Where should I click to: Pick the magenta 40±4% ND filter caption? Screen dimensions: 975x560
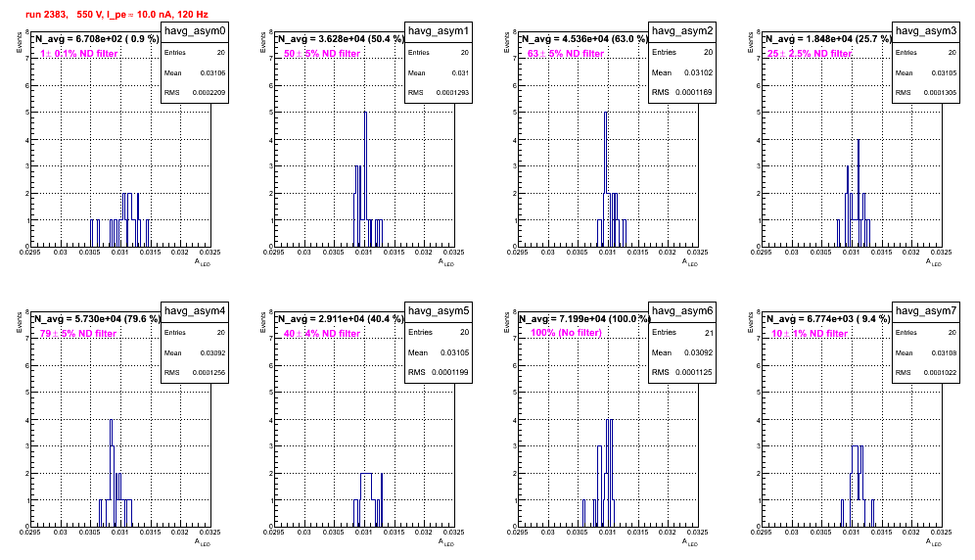coord(322,334)
